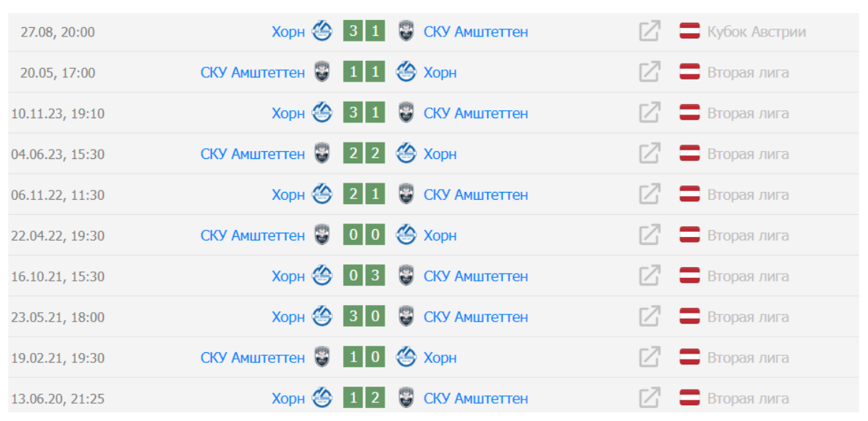Image resolution: width=868 pixels, height=421 pixels.
Task: Click Кубок Австрии competition label
Action: pyautogui.click(x=756, y=32)
